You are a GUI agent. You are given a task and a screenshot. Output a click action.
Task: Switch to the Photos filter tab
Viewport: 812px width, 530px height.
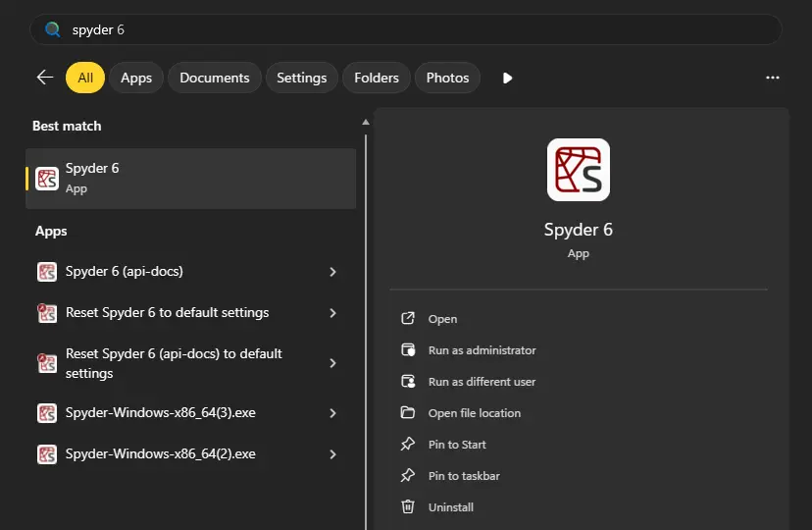pos(447,78)
